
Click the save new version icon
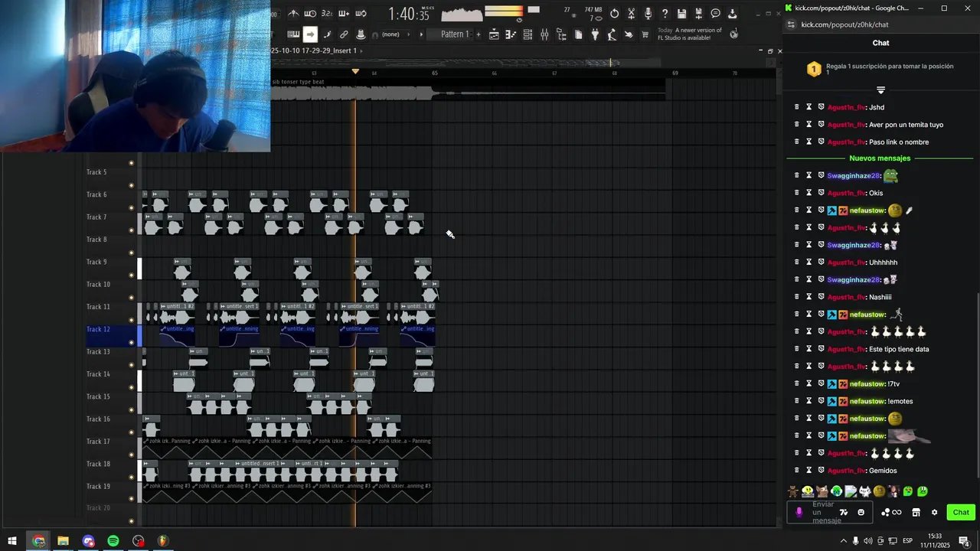(698, 13)
